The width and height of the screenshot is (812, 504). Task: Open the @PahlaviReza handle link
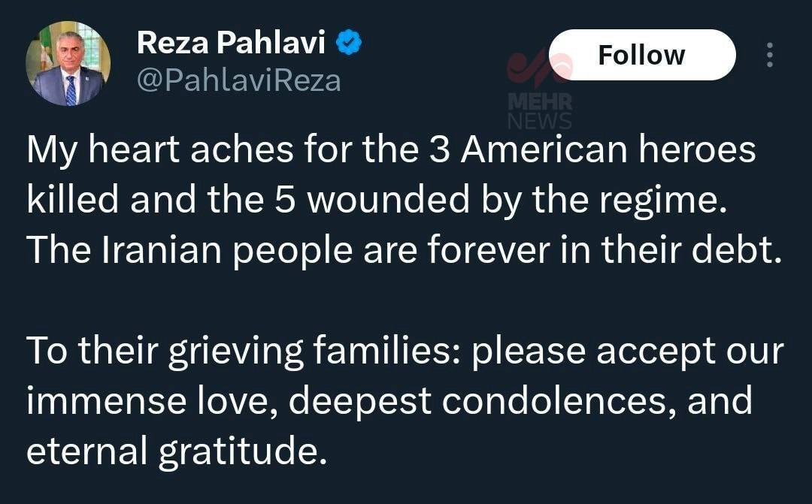coord(238,80)
